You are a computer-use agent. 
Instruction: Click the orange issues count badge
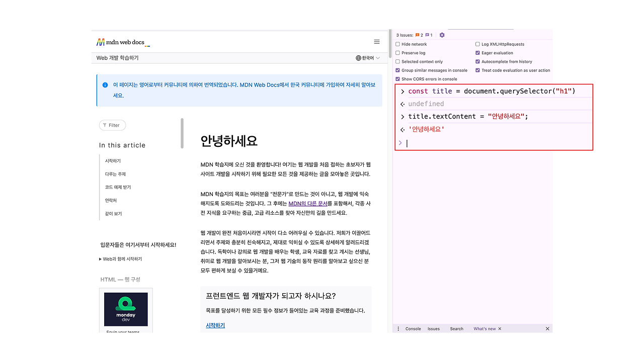tap(419, 35)
